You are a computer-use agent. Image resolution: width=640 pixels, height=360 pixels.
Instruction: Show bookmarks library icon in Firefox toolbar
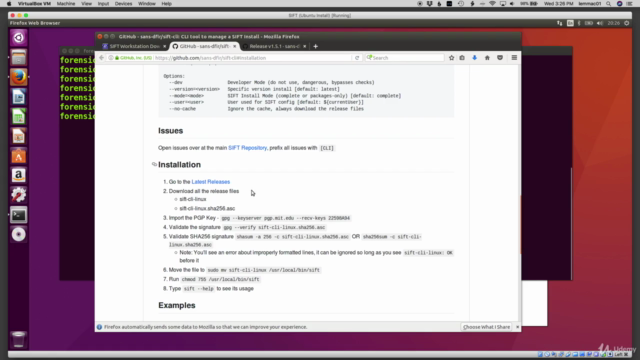tap(462, 58)
